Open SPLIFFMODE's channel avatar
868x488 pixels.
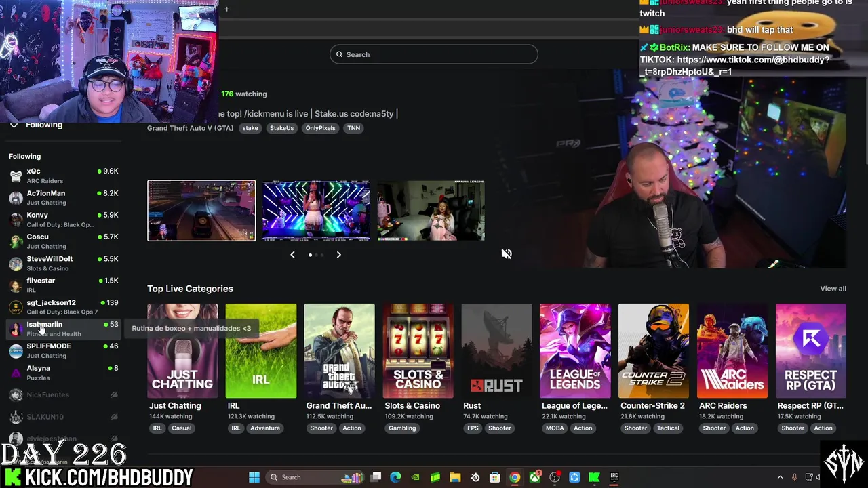point(16,350)
